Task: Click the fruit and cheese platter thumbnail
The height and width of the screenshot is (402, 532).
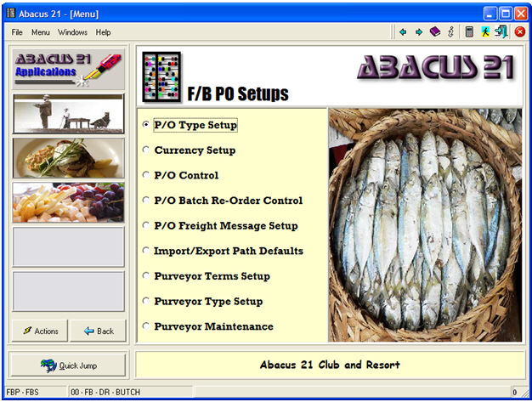Action: coord(68,202)
